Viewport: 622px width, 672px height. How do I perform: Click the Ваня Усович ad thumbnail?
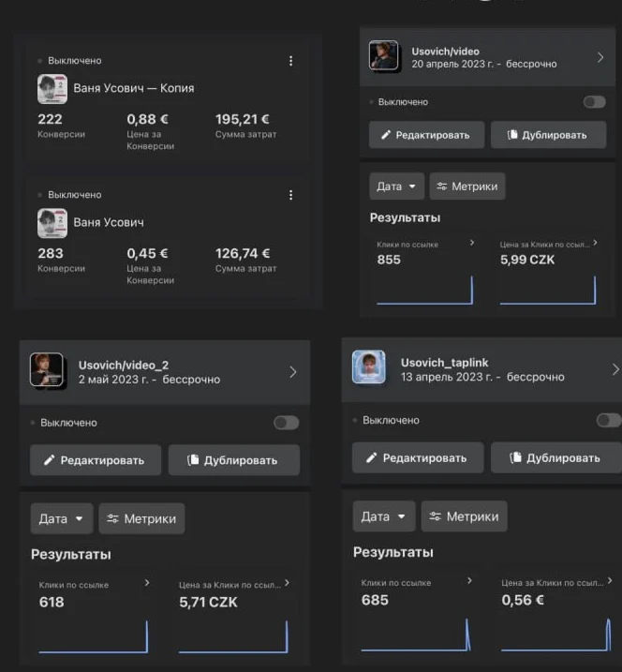click(x=52, y=223)
